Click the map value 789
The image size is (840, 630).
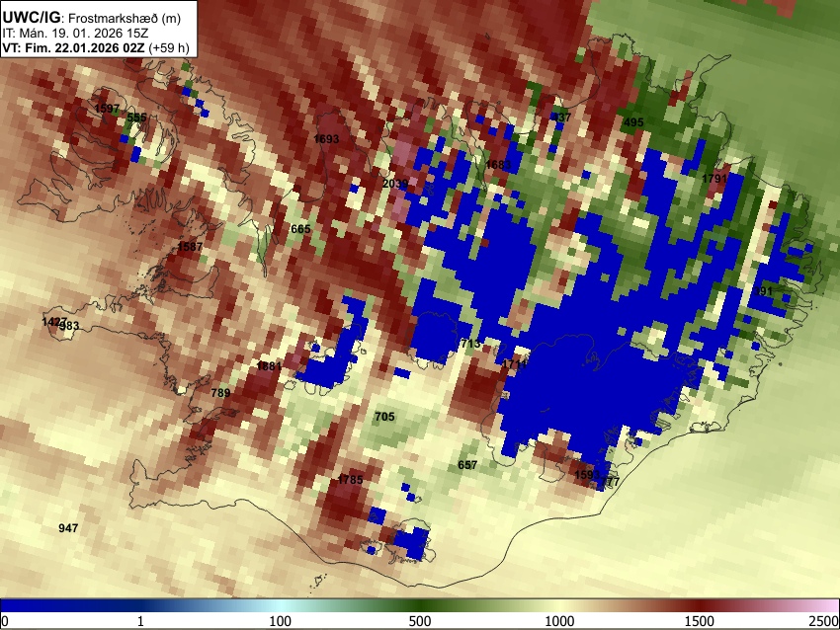coord(220,393)
